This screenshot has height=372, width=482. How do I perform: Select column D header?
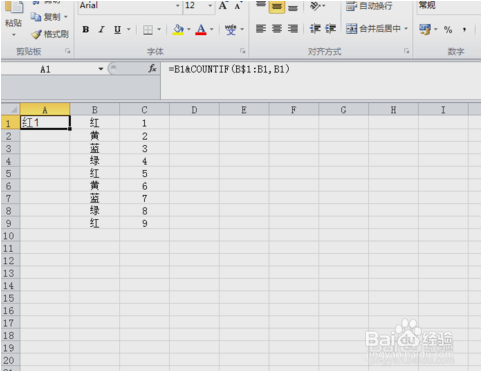pos(194,109)
